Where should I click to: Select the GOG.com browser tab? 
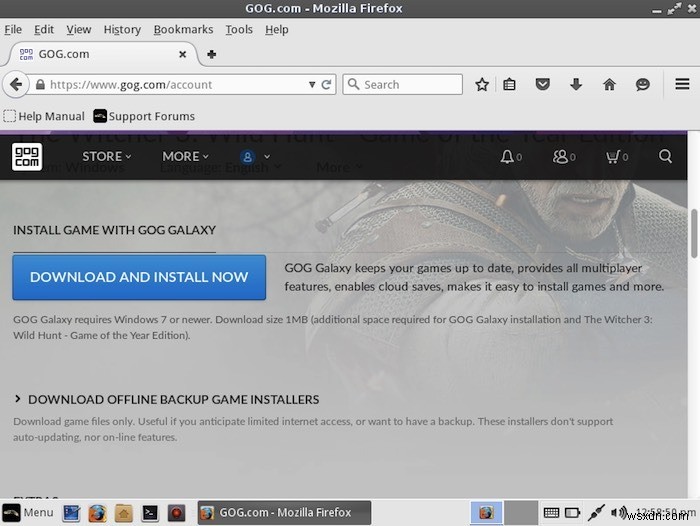point(103,54)
